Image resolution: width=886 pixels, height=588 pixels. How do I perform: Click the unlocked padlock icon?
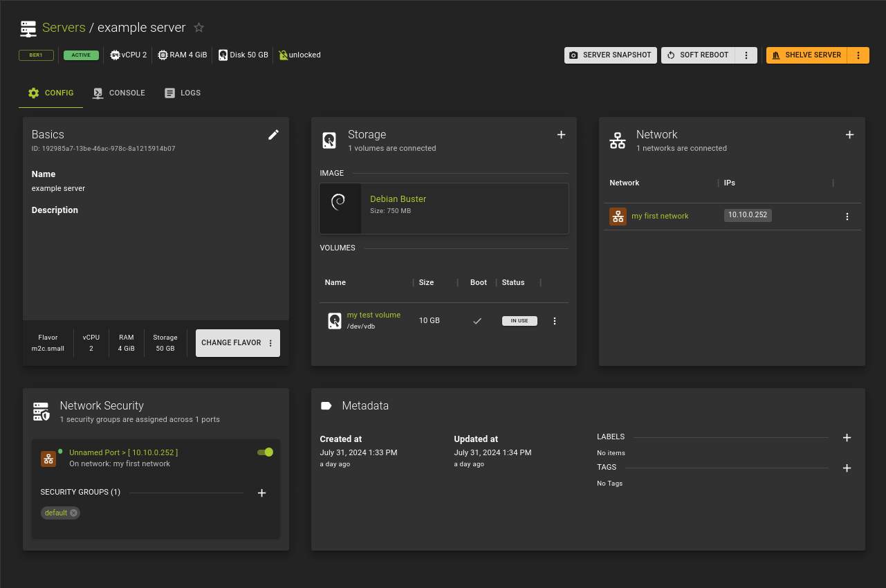tap(283, 55)
